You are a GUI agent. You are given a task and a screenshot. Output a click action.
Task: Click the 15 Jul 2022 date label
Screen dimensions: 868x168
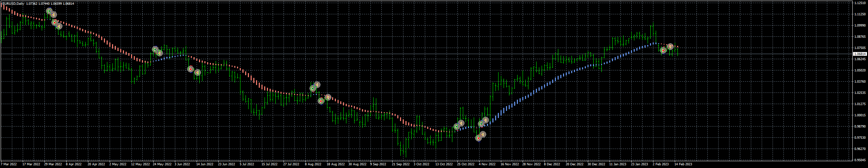click(x=270, y=164)
